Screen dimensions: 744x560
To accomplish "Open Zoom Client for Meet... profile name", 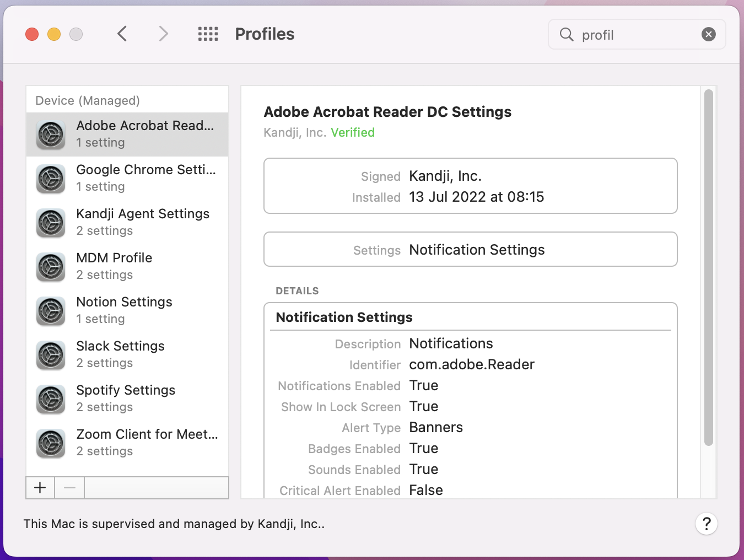I will click(147, 434).
